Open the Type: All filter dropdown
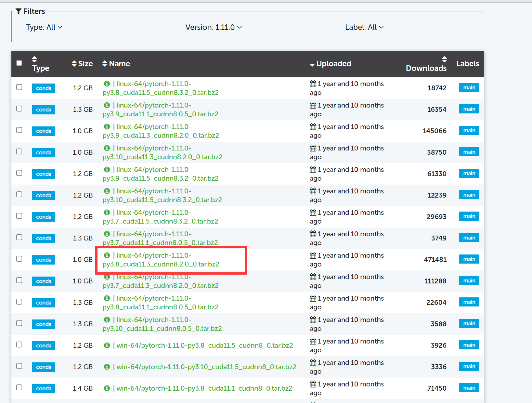532x403 pixels. [44, 27]
